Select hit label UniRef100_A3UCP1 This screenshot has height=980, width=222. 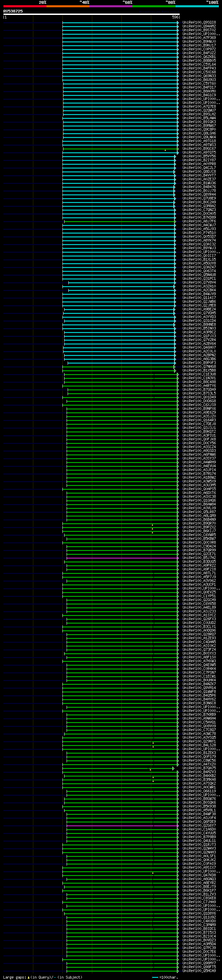point(199,585)
